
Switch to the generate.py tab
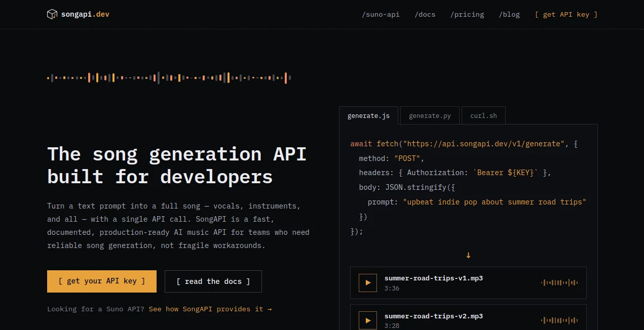pos(430,115)
